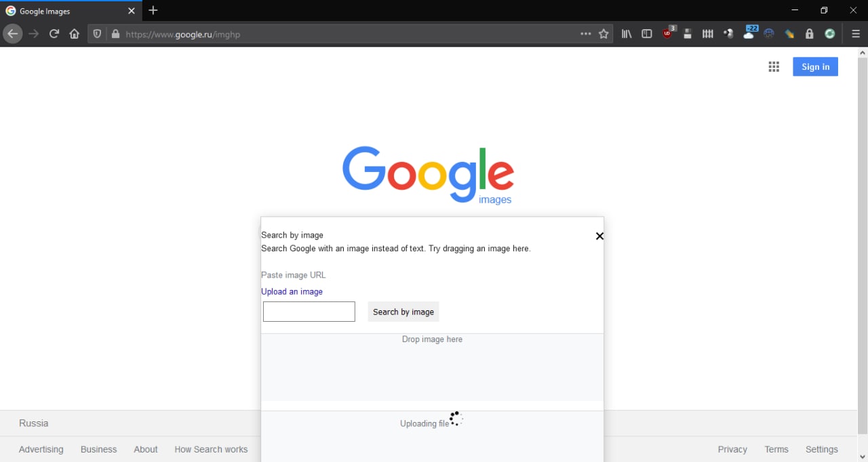Open the How Search works link
Screen dimensions: 868x462
pyautogui.click(x=211, y=449)
